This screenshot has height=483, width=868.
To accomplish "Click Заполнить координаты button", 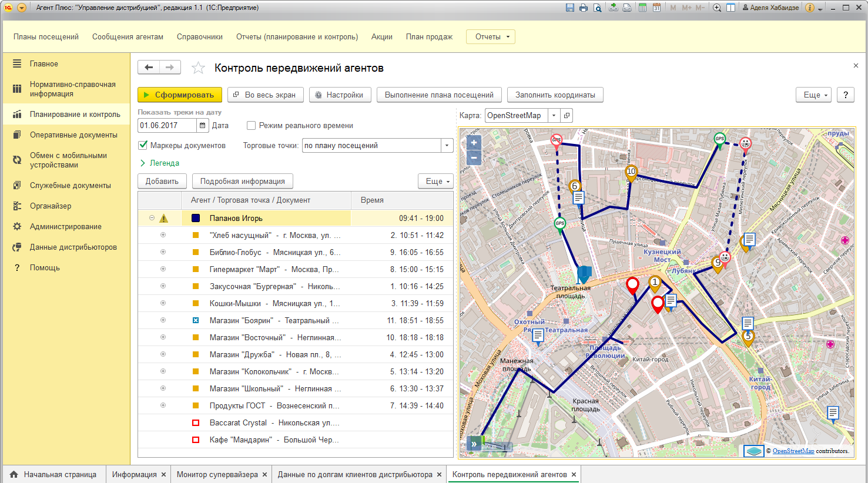I will click(555, 95).
